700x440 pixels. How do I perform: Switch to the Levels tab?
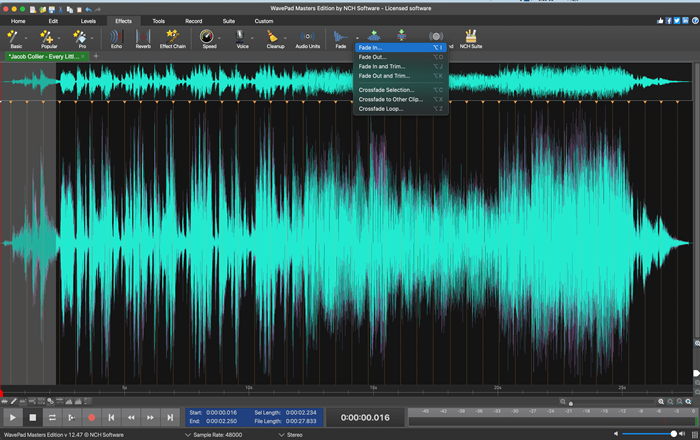(88, 21)
